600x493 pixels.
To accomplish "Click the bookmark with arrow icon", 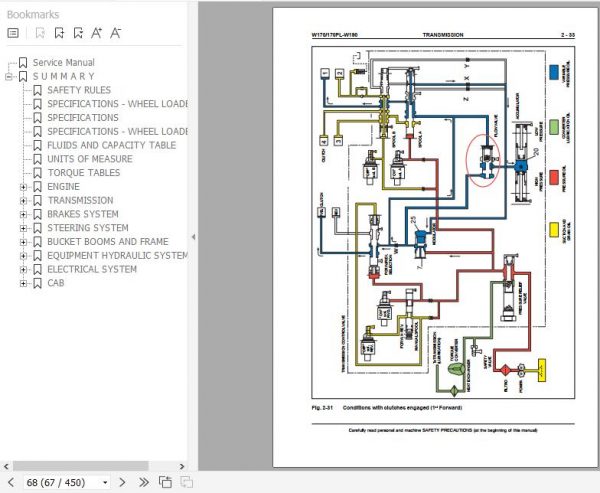I will 78,33.
